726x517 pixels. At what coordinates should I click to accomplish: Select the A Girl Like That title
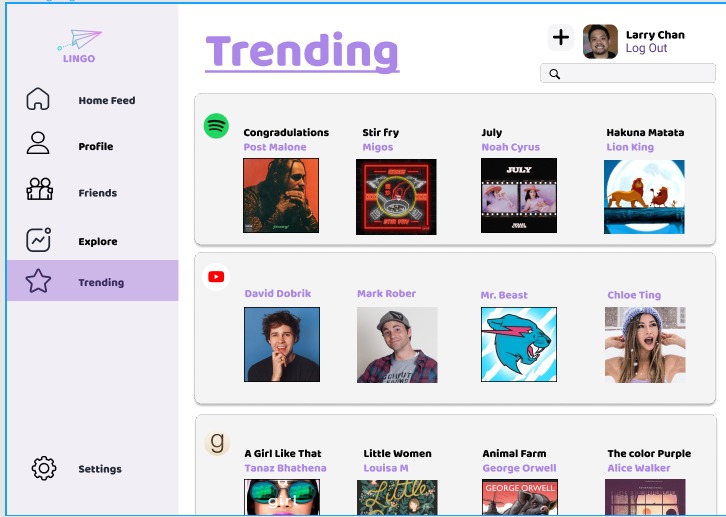coord(283,454)
